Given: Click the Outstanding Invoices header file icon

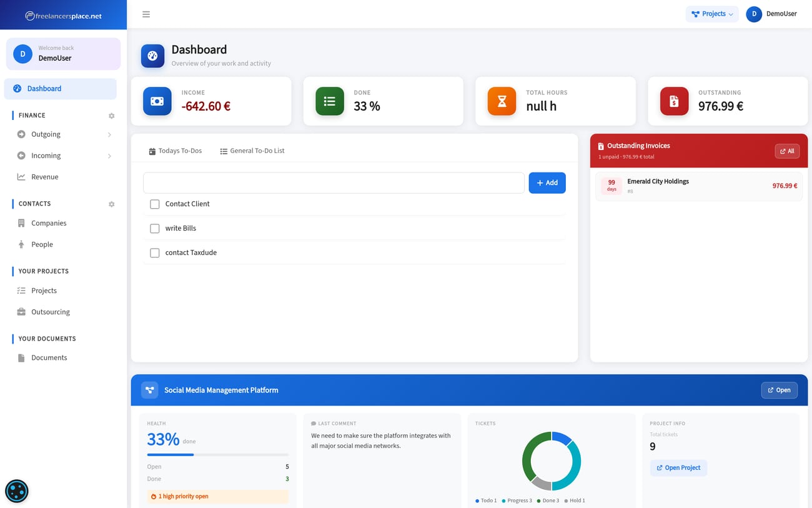Looking at the screenshot, I should tap(601, 146).
